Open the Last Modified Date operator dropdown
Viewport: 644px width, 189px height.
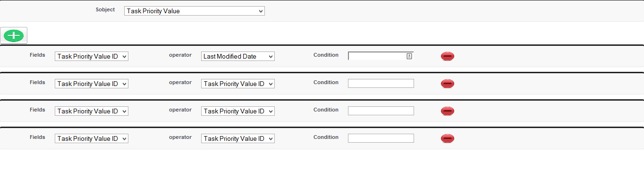tap(237, 56)
